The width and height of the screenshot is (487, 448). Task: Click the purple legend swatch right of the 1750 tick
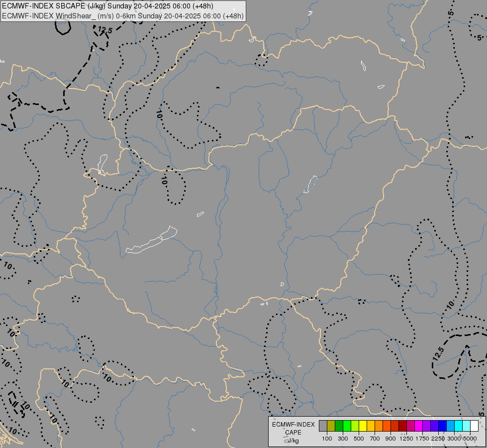(x=427, y=426)
